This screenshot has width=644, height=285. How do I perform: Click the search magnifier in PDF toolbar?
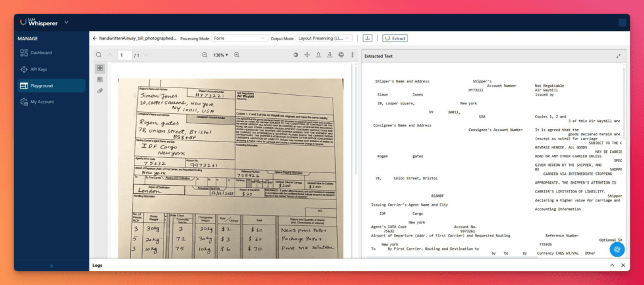[x=99, y=55]
